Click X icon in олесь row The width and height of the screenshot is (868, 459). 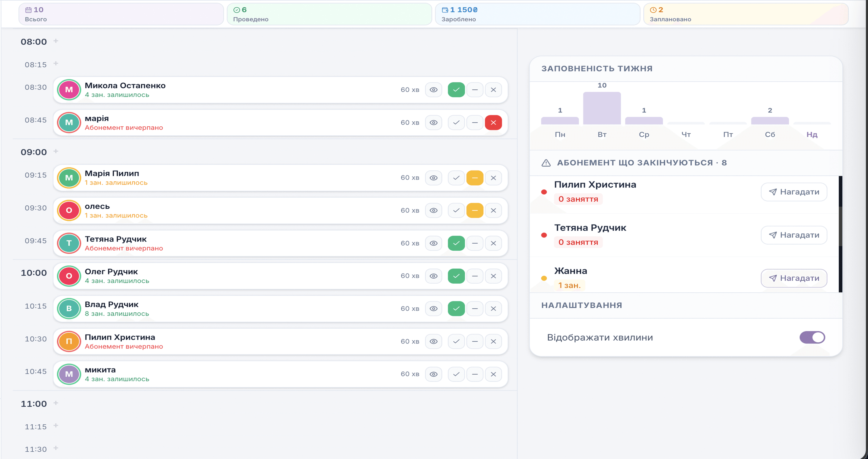click(x=493, y=210)
